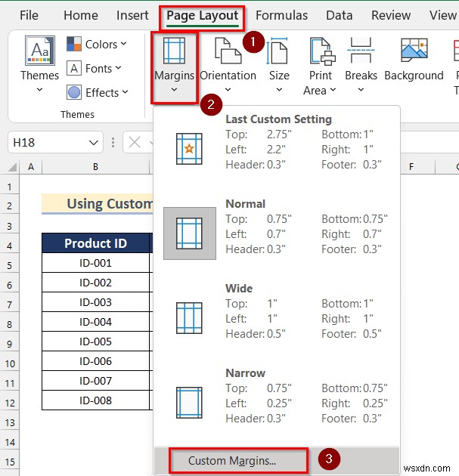
Task: Switch to the Data tab
Action: 340,15
